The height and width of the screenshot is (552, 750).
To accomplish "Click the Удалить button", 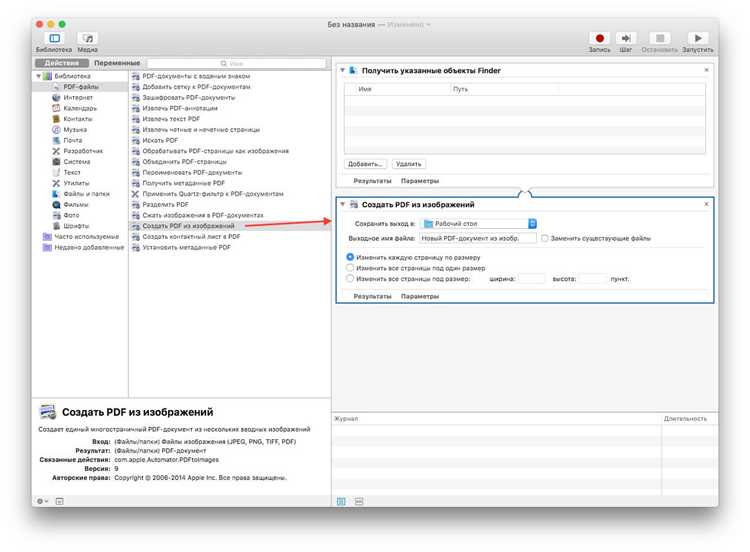I will [408, 164].
